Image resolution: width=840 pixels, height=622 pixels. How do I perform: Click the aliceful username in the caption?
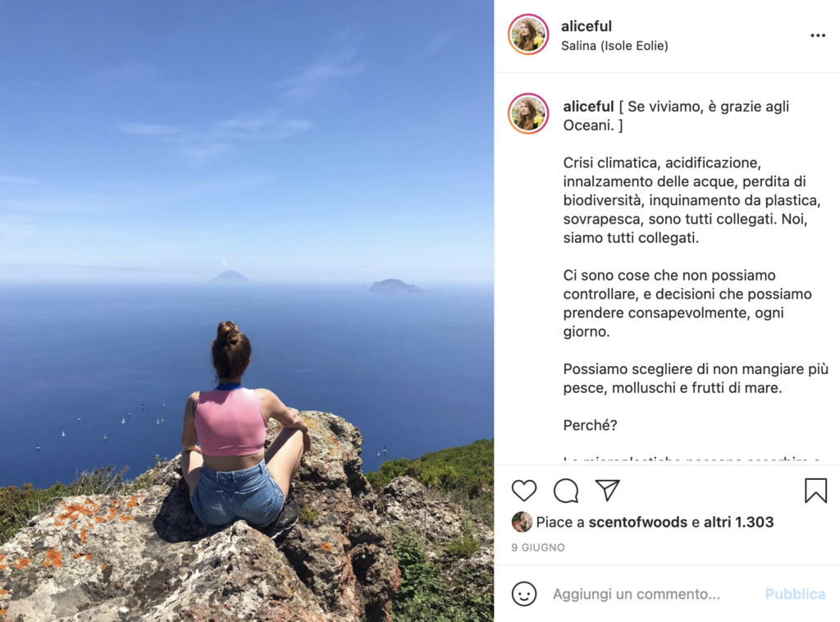pos(588,107)
